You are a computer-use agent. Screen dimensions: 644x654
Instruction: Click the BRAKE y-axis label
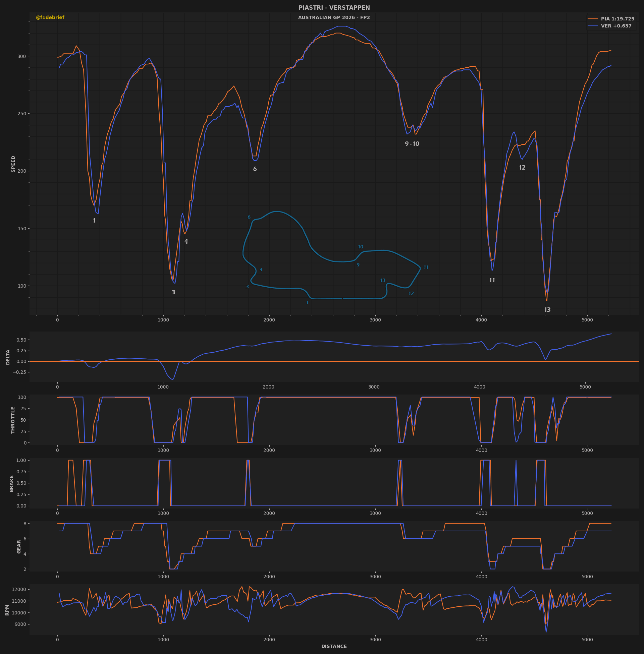(x=12, y=483)
